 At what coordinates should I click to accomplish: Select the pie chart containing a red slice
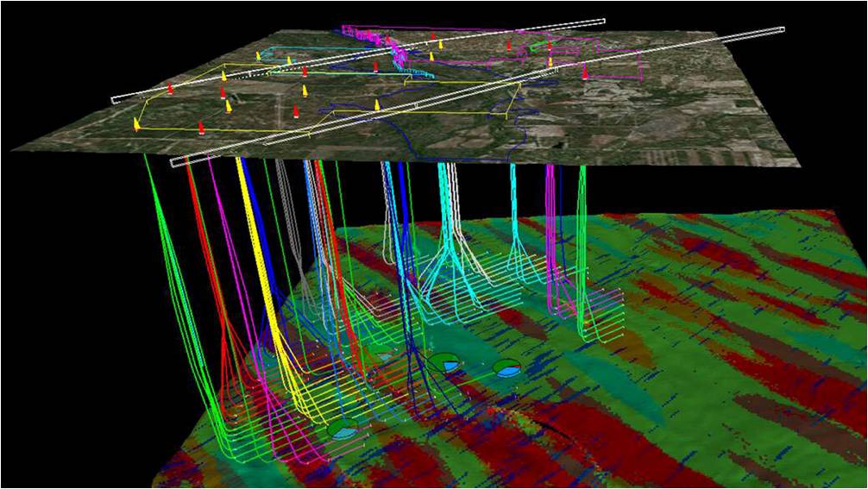[x=506, y=368]
